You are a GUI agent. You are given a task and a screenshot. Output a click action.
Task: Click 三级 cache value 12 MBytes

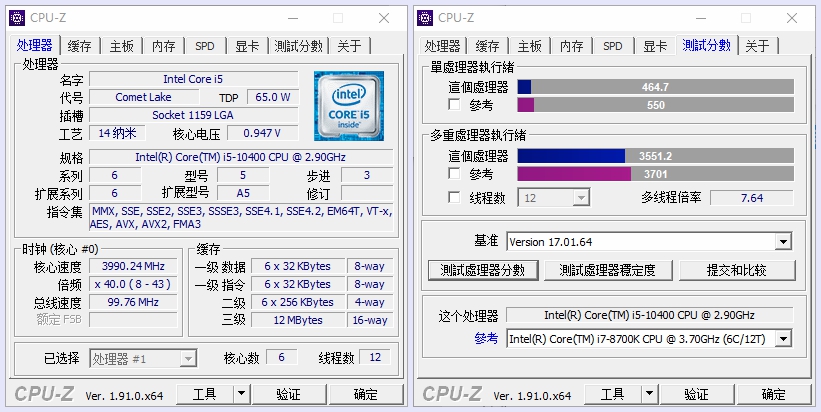click(x=297, y=320)
